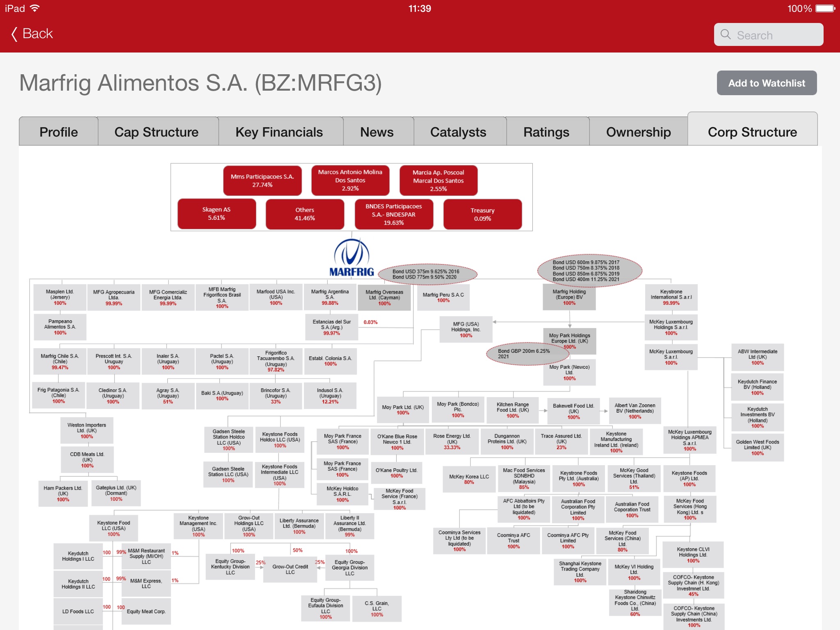Select Keystrone International S.a.r.l node
Image resolution: width=840 pixels, height=630 pixels.
click(x=671, y=297)
